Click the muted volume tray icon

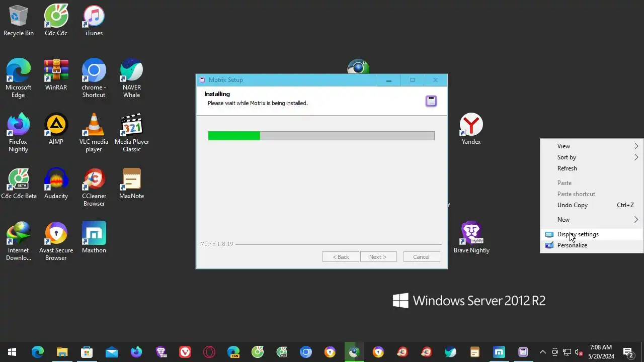pyautogui.click(x=579, y=352)
